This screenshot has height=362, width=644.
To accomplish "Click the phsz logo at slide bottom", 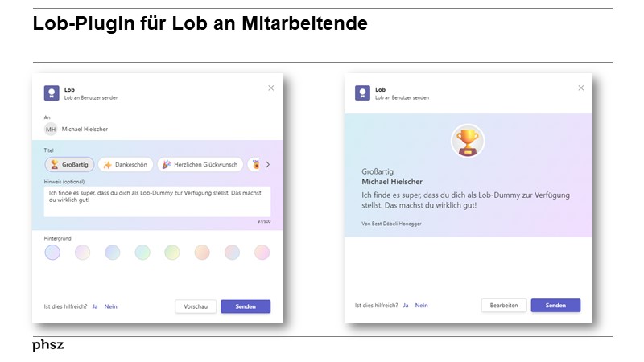I will click(x=48, y=345).
